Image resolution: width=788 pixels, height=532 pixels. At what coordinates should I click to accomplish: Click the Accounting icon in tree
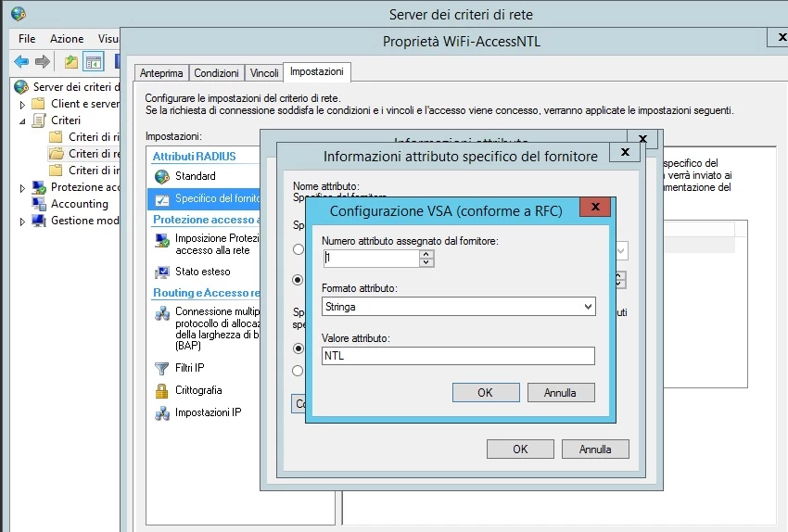point(39,204)
